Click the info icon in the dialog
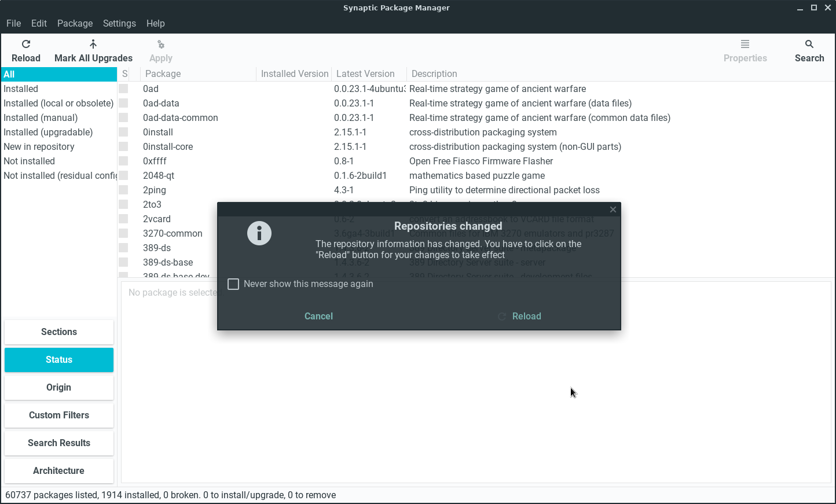 coord(259,233)
